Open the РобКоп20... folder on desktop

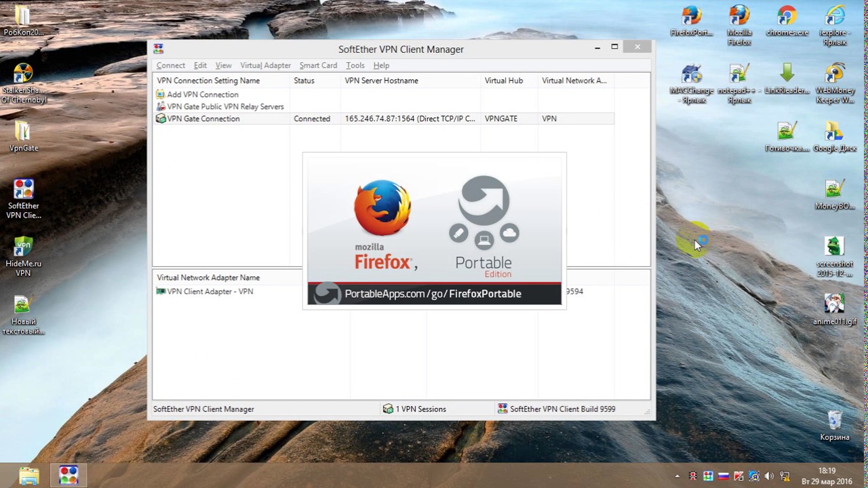click(23, 21)
